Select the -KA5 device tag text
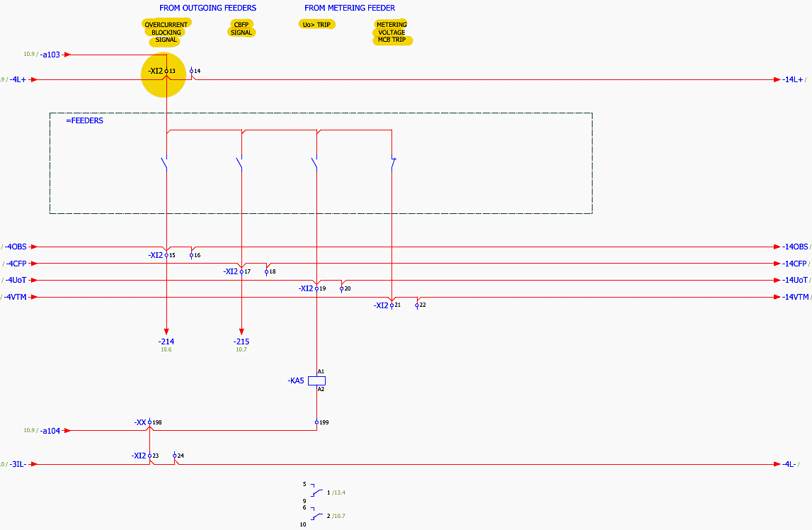 (296, 380)
